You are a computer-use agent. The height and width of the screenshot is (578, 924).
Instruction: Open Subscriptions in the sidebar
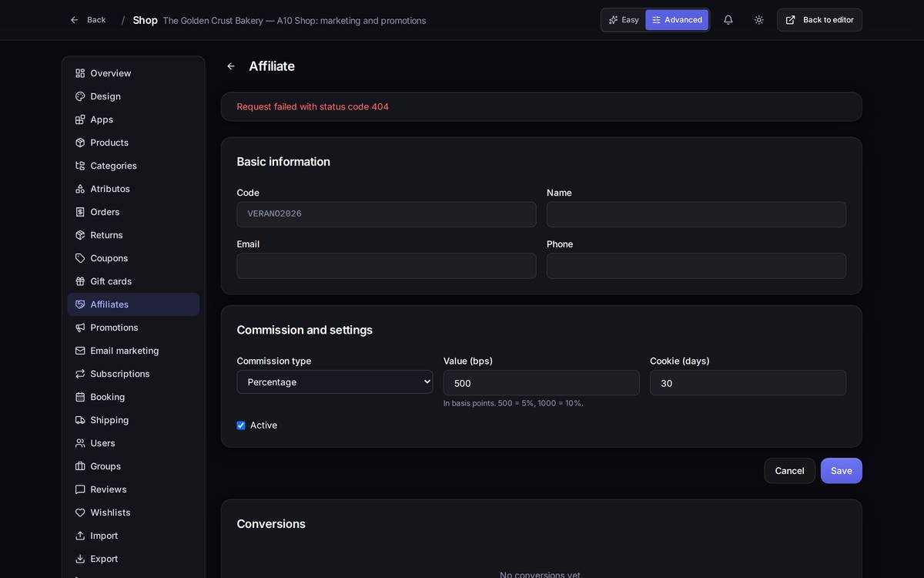(x=133, y=374)
